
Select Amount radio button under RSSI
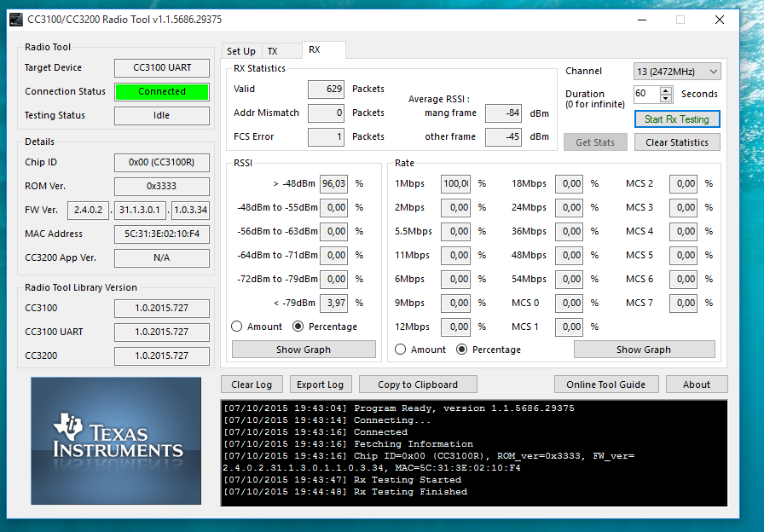click(237, 327)
